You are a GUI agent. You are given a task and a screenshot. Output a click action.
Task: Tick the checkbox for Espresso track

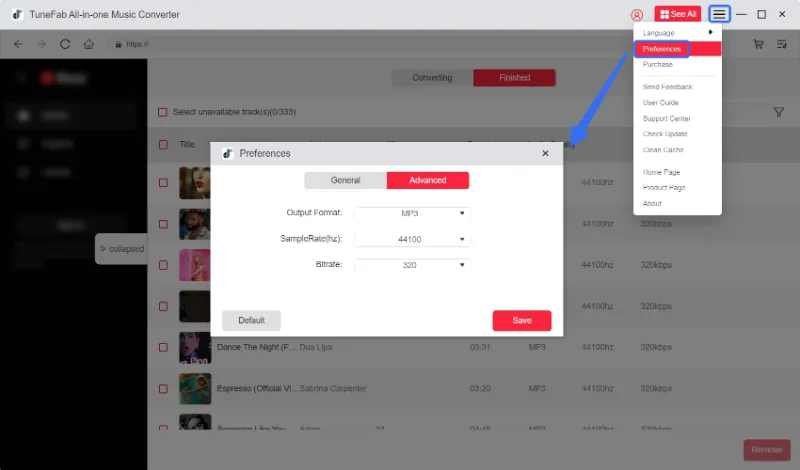[x=164, y=388]
